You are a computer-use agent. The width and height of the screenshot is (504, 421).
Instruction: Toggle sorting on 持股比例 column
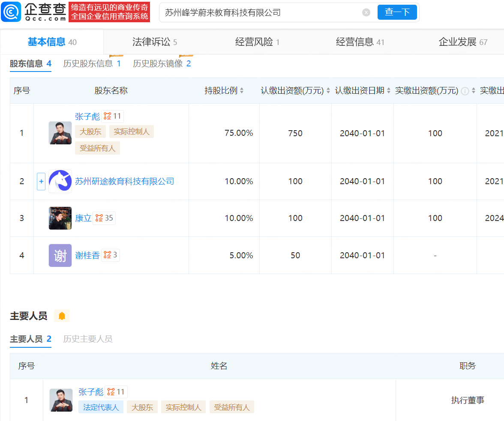242,91
